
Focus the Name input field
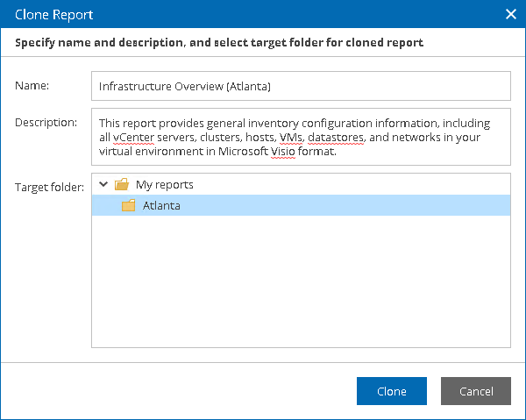point(301,86)
